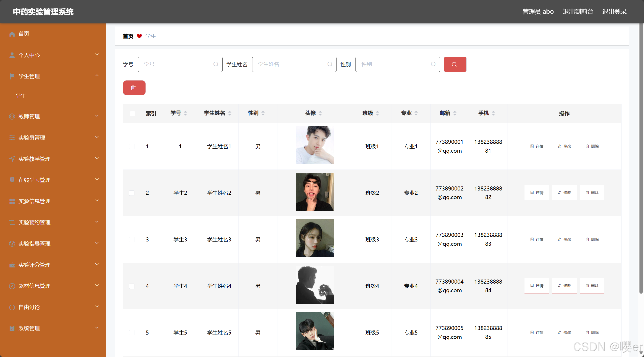Click the person icon for 个人中心
Image resolution: width=644 pixels, height=357 pixels.
click(12, 55)
